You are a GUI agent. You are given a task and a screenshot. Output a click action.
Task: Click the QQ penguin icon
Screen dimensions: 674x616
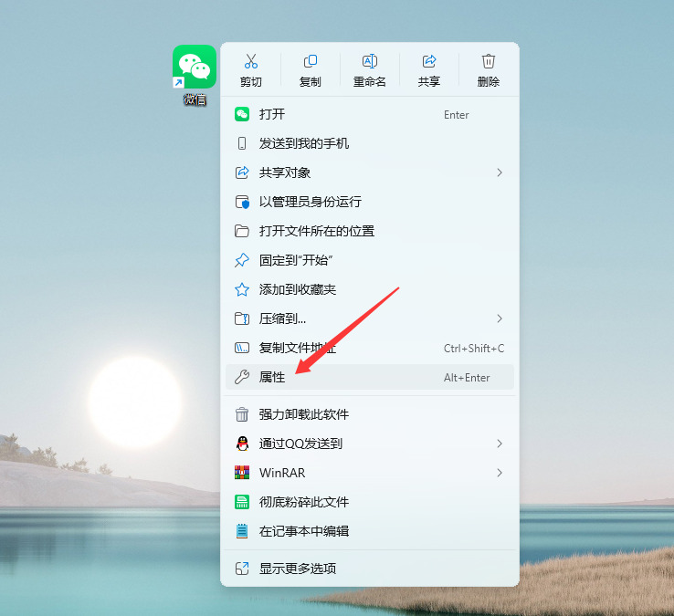[x=242, y=444]
